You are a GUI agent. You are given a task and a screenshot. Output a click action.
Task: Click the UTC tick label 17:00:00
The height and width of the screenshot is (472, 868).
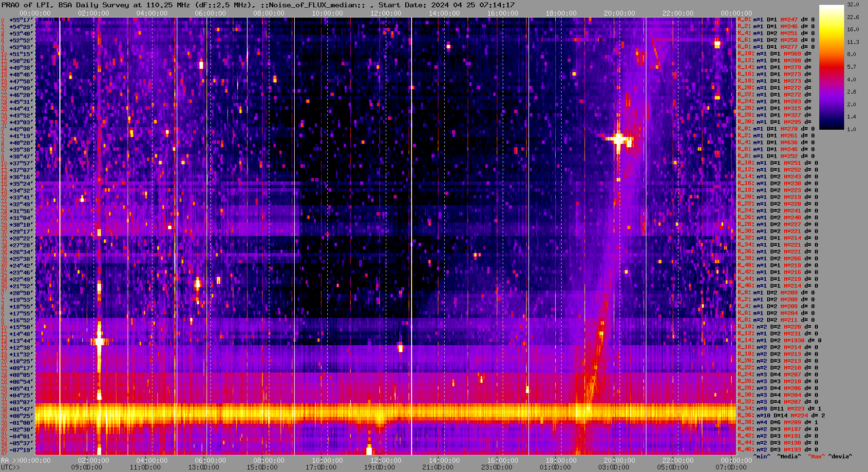(x=321, y=467)
